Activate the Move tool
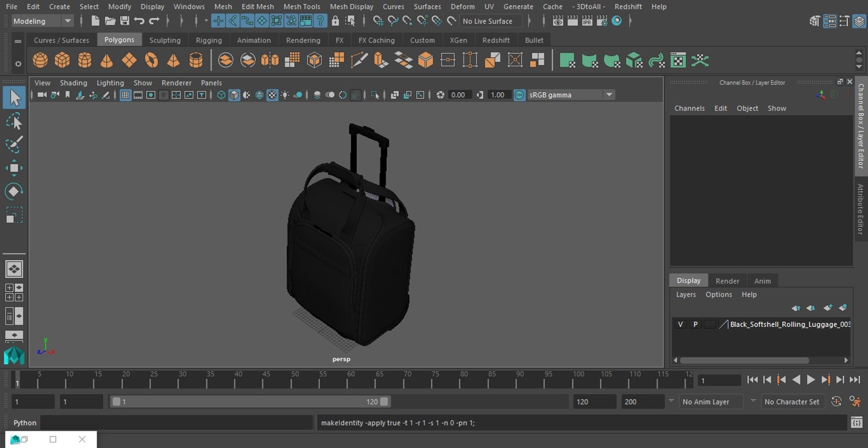This screenshot has height=448, width=868. point(14,168)
